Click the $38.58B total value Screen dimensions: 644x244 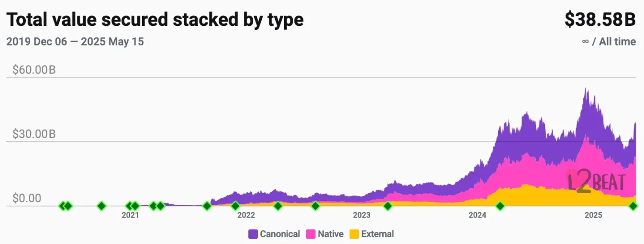[x=600, y=19]
